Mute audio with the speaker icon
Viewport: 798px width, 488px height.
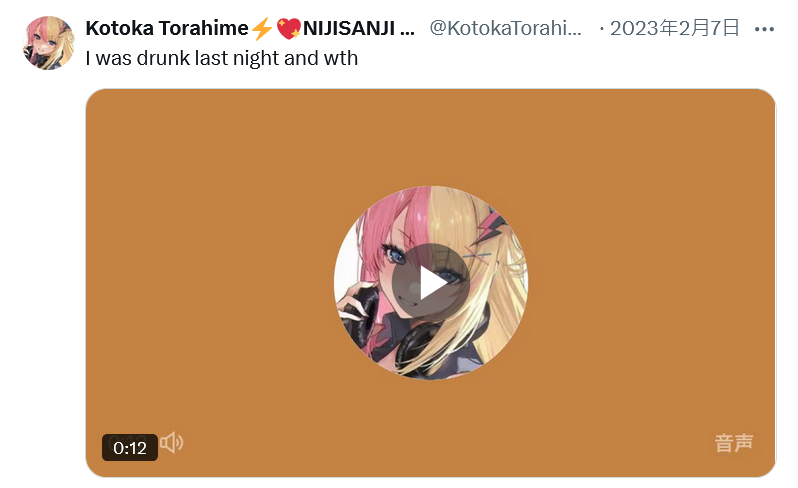pos(172,443)
